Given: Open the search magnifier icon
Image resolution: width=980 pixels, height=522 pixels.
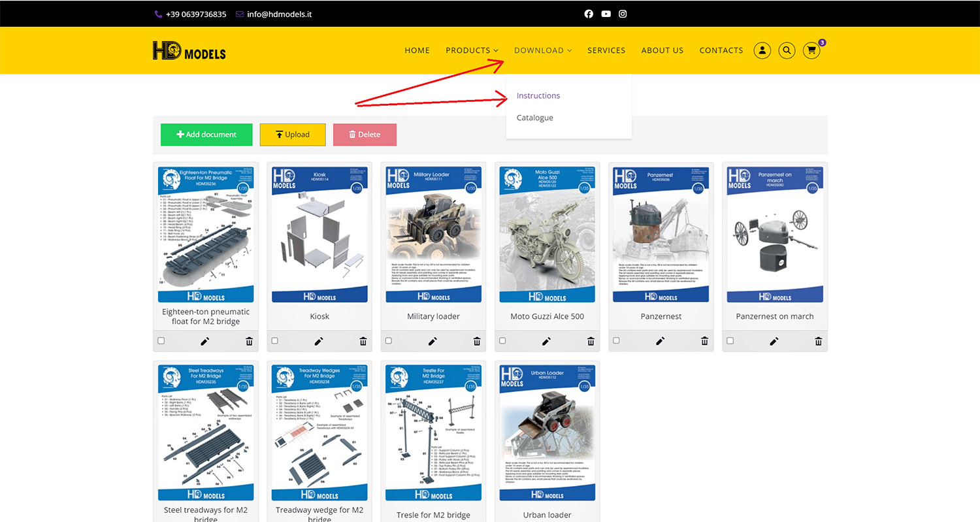Looking at the screenshot, I should (x=787, y=50).
